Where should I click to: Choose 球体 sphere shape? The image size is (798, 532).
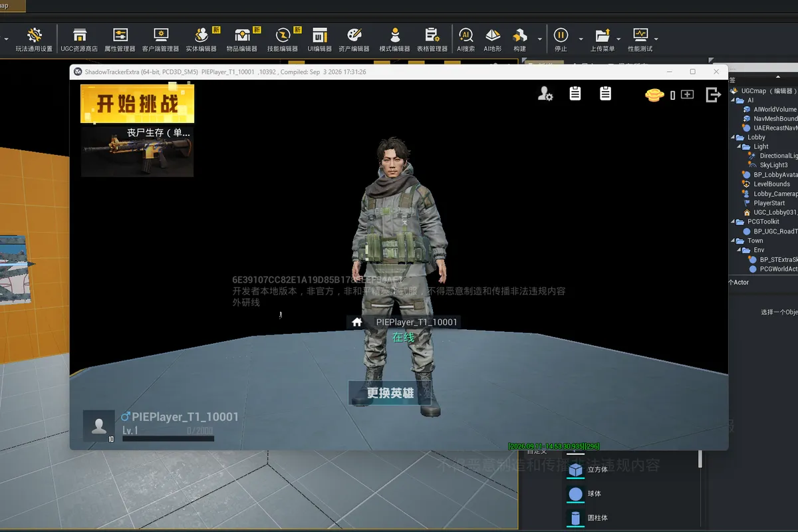(585, 495)
